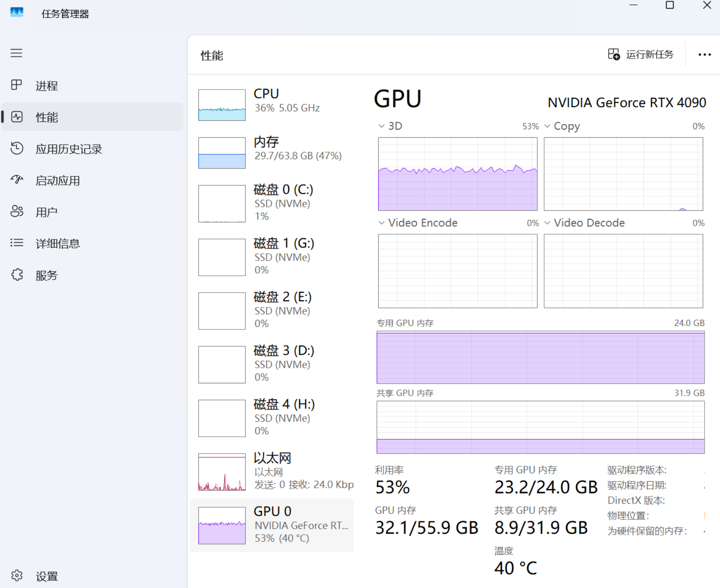This screenshot has width=720, height=588.
Task: Expand the 3D engine dropdown
Action: tap(381, 126)
